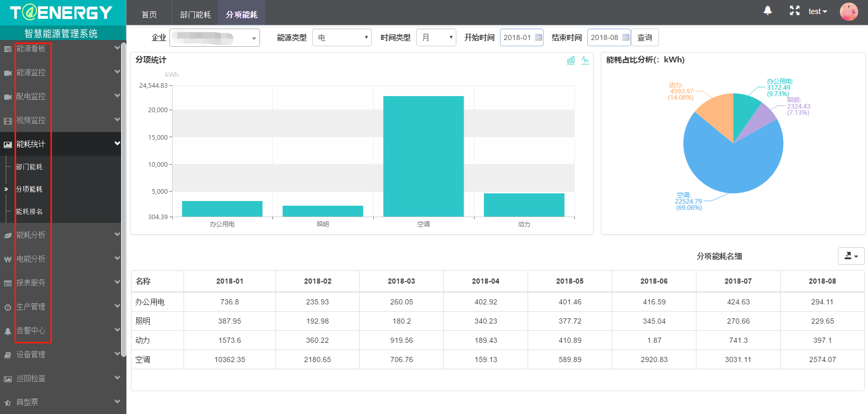868x414 pixels.
Task: Open the test user menu
Action: (x=817, y=11)
